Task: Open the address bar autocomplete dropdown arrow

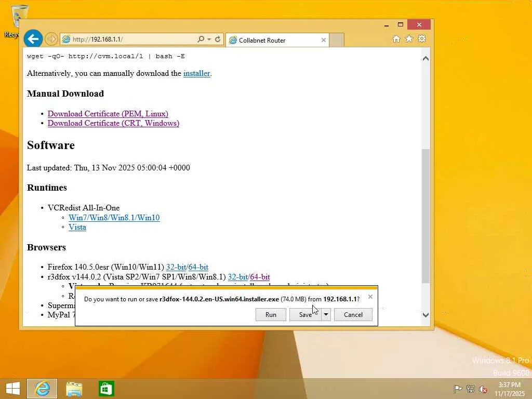Action: point(209,39)
